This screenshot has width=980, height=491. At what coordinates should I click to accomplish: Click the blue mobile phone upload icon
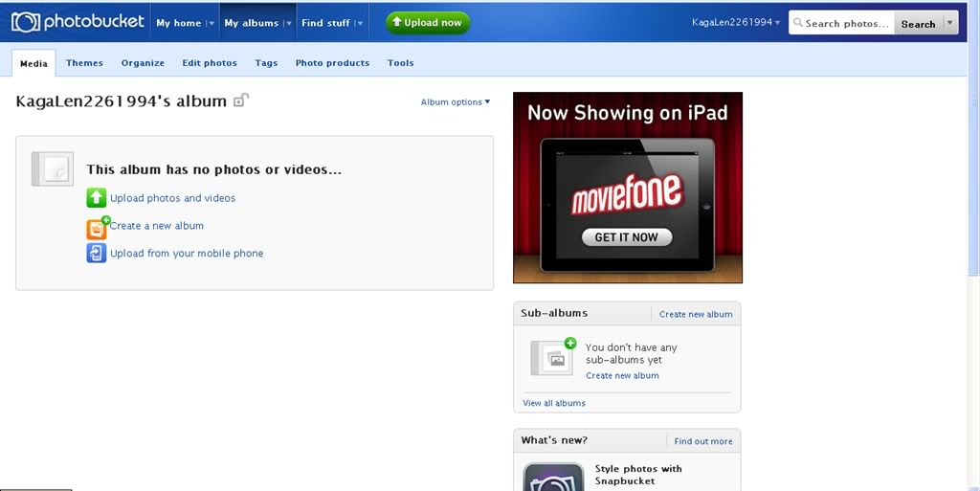97,254
